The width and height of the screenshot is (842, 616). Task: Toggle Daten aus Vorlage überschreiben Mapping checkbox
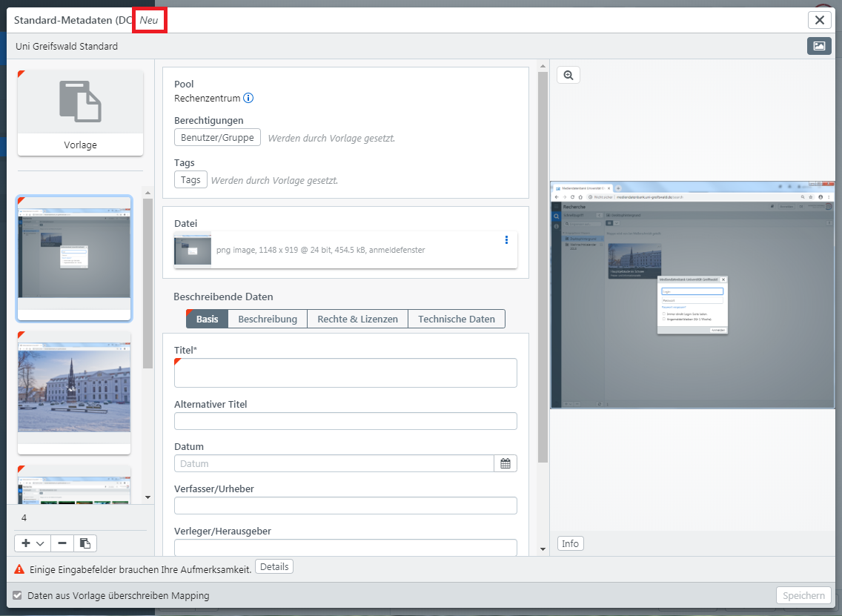pyautogui.click(x=18, y=595)
